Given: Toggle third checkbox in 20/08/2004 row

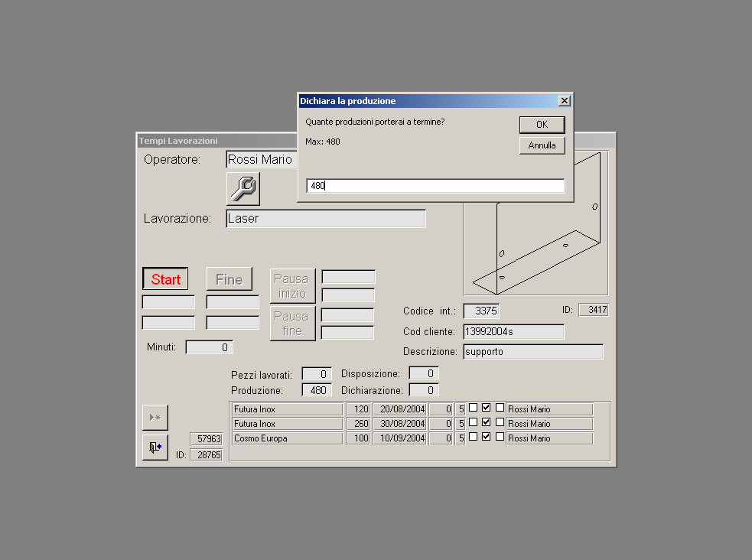Looking at the screenshot, I should pos(500,408).
